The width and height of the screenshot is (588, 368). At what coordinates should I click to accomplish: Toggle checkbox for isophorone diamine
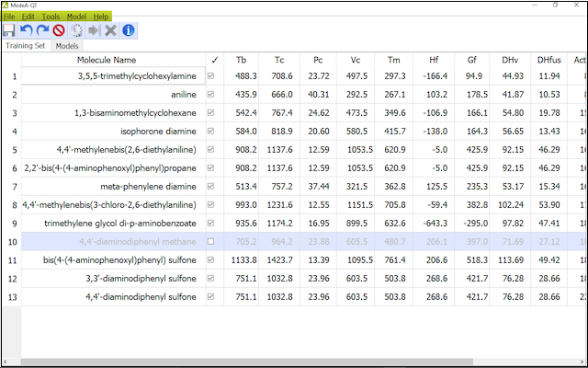pos(214,132)
